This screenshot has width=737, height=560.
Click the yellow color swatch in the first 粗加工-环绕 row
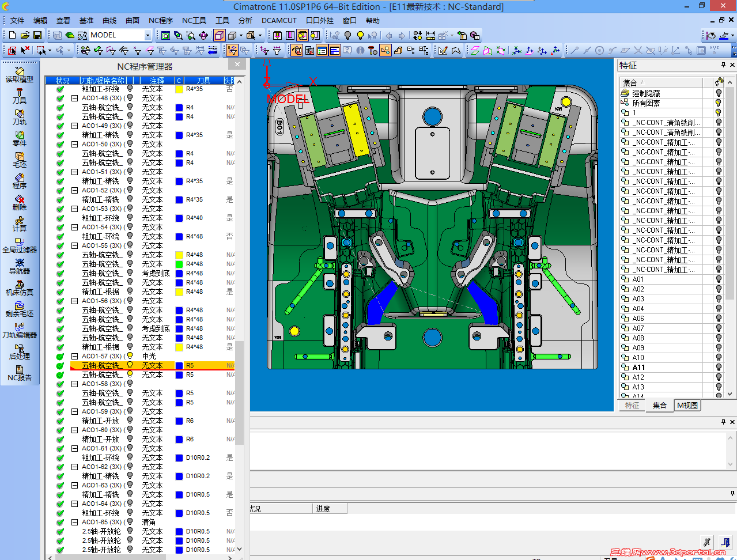pos(179,89)
